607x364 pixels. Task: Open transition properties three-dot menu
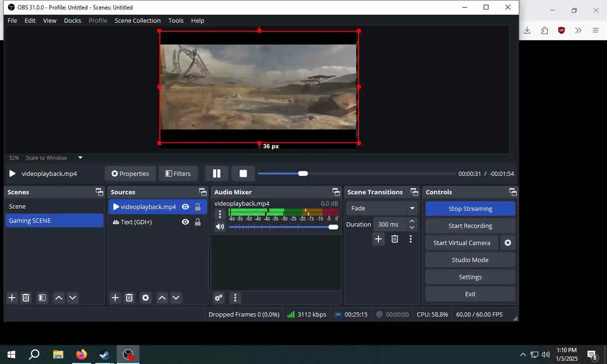pos(411,239)
